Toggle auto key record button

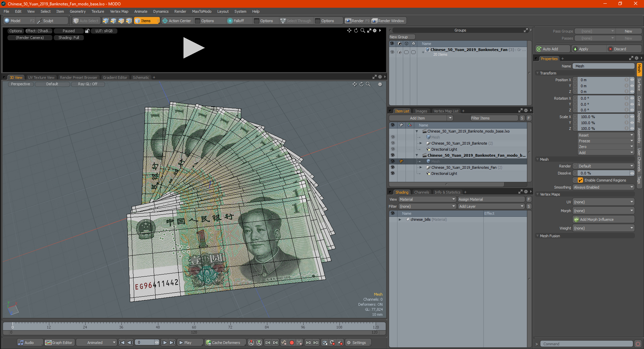click(292, 343)
